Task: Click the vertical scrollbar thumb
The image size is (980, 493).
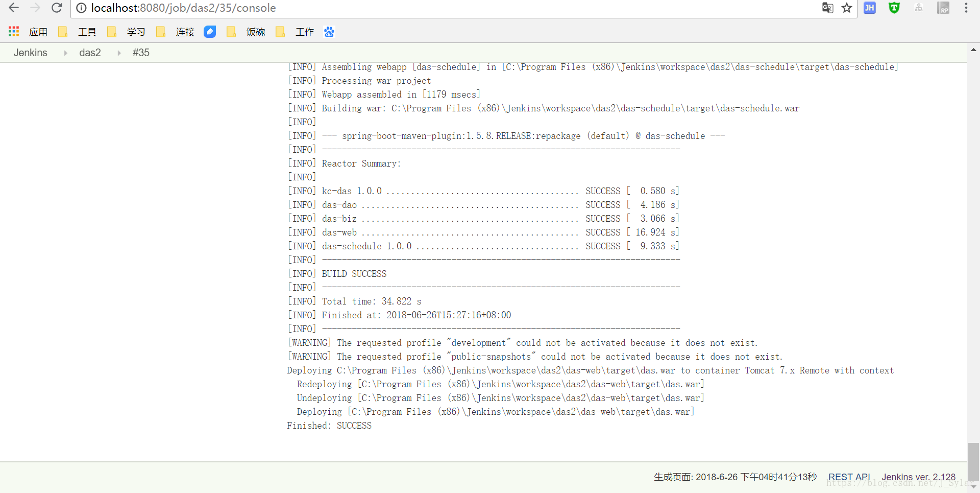Action: 973,462
